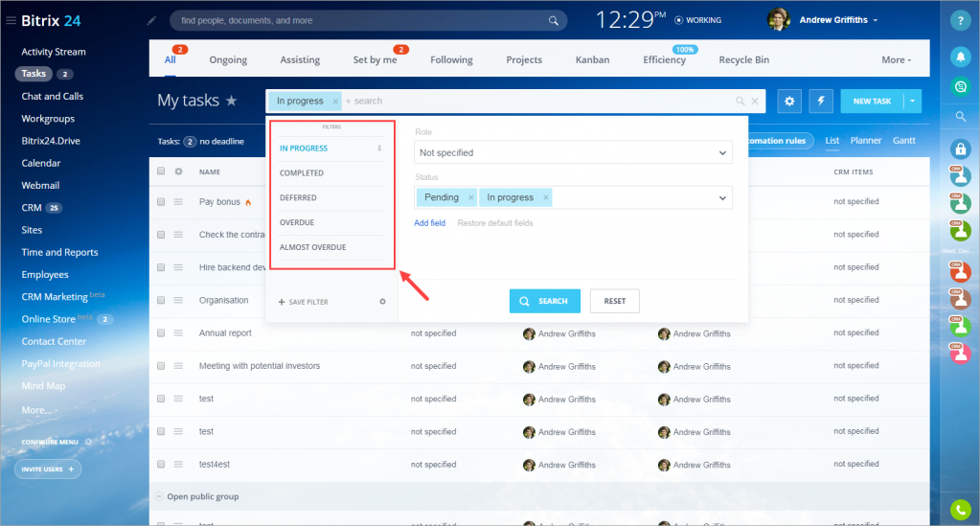Click the magnifier icon in the top search bar
Viewport: 980px width, 526px height.
pos(553,21)
